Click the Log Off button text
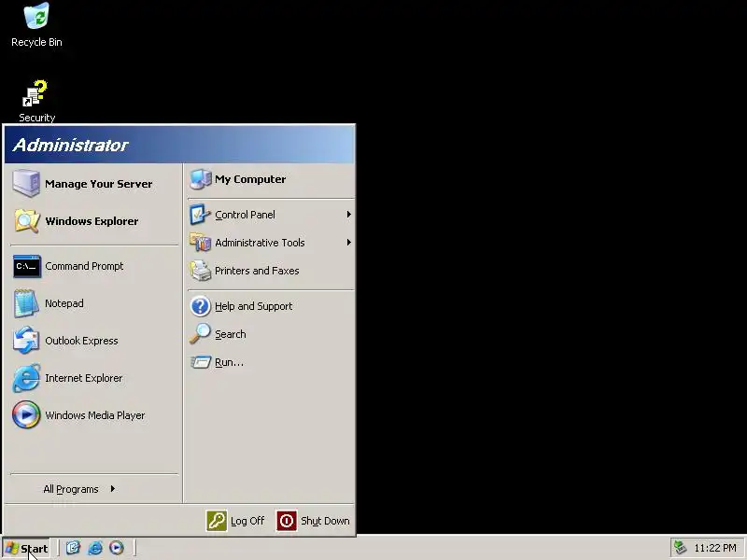The width and height of the screenshot is (747, 560). pyautogui.click(x=247, y=521)
